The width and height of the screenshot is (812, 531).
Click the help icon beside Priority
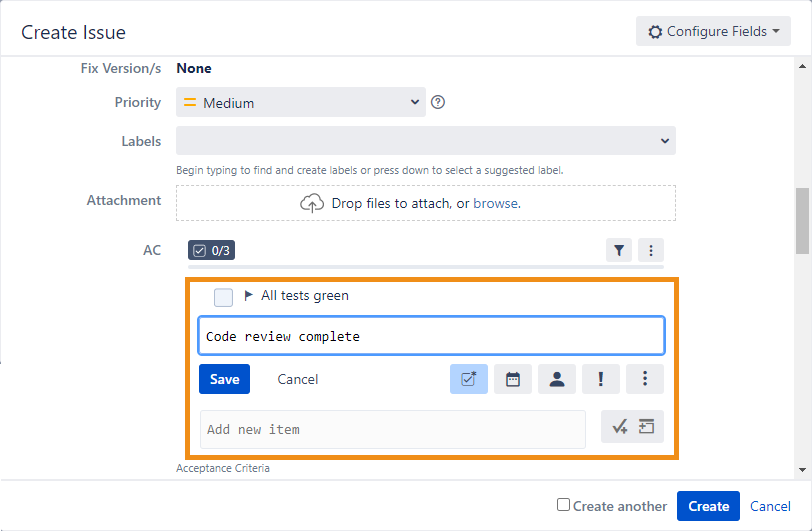coord(437,102)
